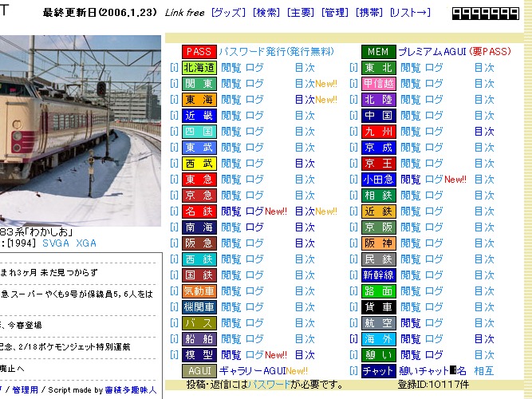
Task: Click the gray AGUI badge
Action: 199,371
